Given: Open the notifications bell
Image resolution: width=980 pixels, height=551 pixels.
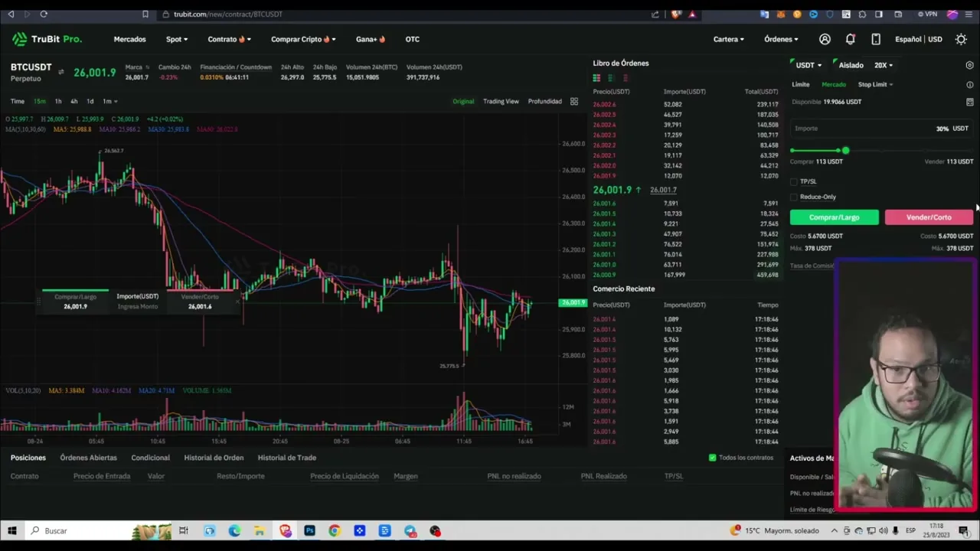Looking at the screenshot, I should coord(850,39).
